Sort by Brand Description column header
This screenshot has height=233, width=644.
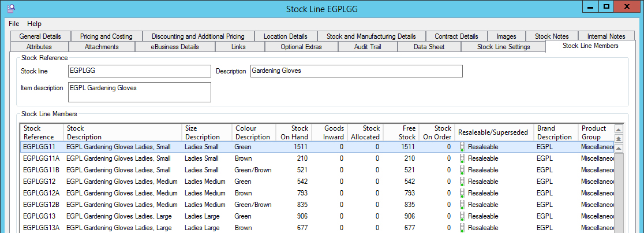[x=556, y=132]
